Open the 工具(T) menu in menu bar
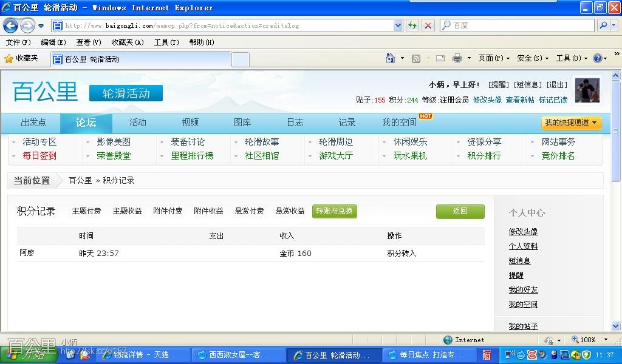Image resolution: width=622 pixels, height=364 pixels. tap(166, 42)
